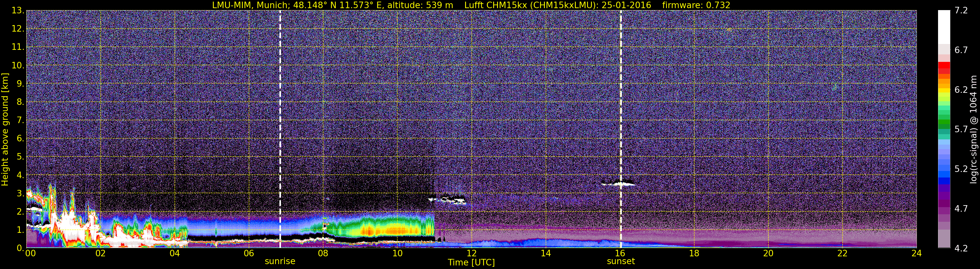
Task: Click the 'sunset' label below the axis
Action: coord(621,261)
